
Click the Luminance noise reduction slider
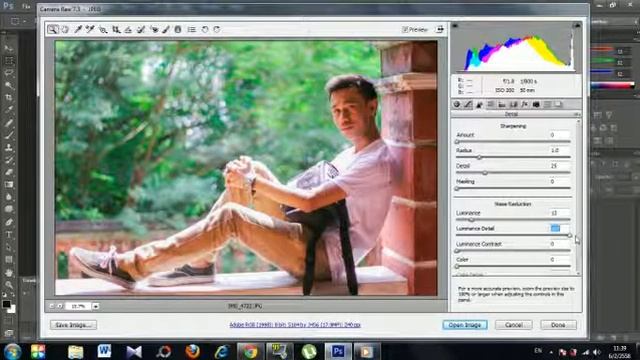tap(513, 220)
